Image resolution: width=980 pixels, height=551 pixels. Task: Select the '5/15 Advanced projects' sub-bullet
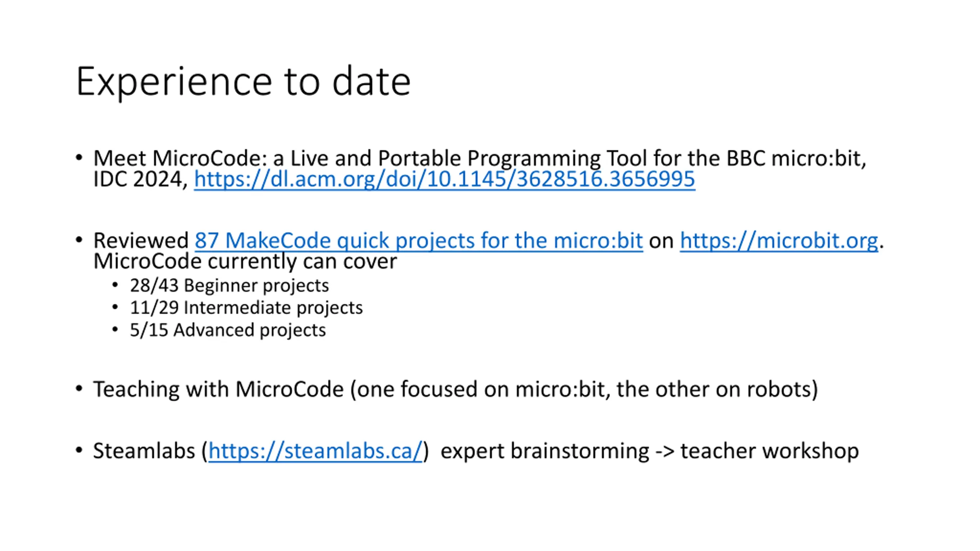click(x=228, y=330)
